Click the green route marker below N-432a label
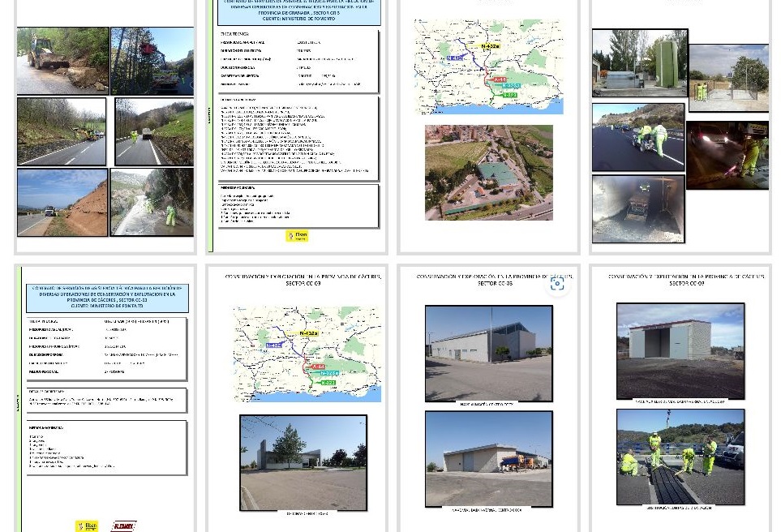This screenshot has height=532, width=781. [510, 96]
